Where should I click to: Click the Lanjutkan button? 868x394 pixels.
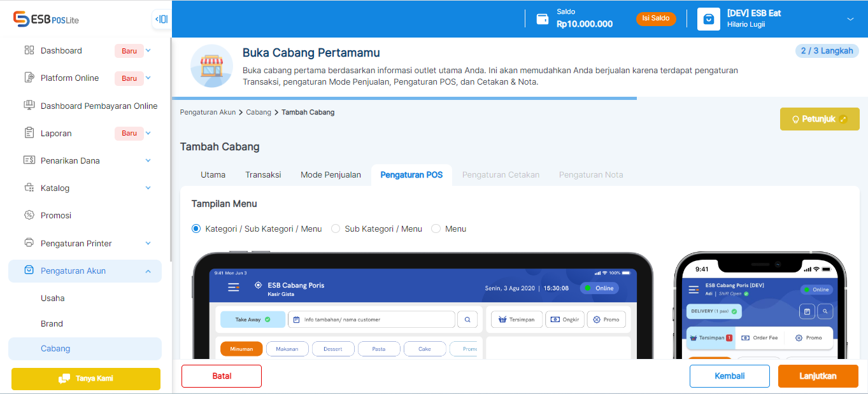[818, 376]
